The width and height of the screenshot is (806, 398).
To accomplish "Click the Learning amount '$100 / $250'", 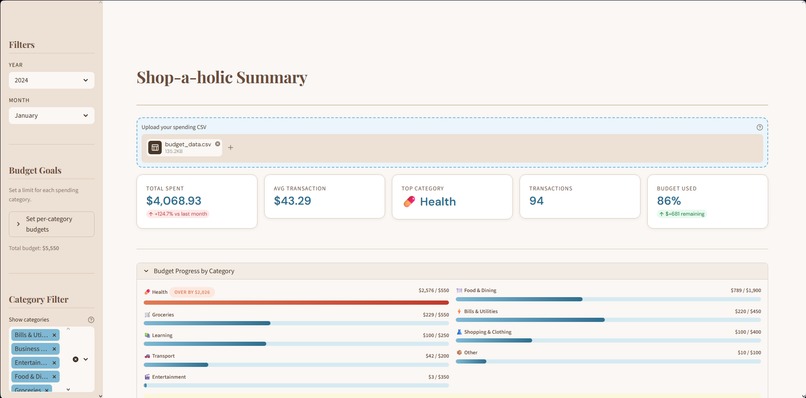I will coord(436,335).
